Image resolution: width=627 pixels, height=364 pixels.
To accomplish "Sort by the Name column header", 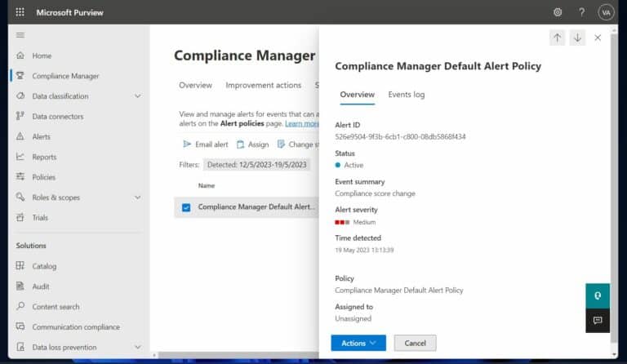I will (x=207, y=185).
